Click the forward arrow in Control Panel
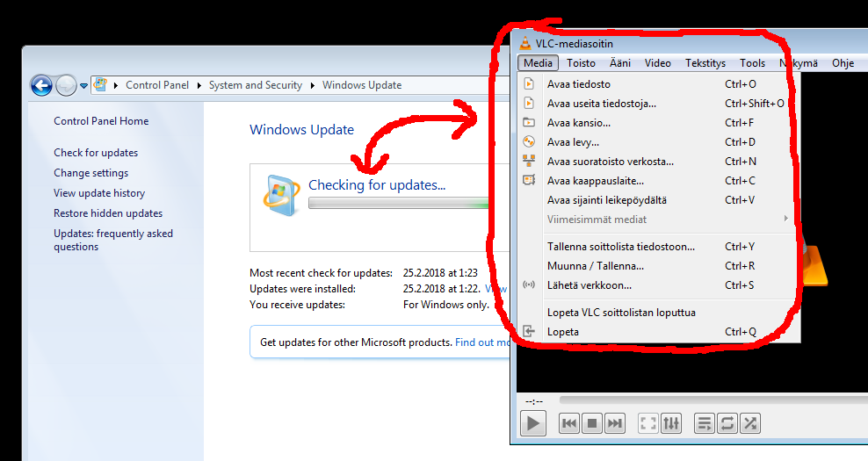868x461 pixels. click(66, 86)
